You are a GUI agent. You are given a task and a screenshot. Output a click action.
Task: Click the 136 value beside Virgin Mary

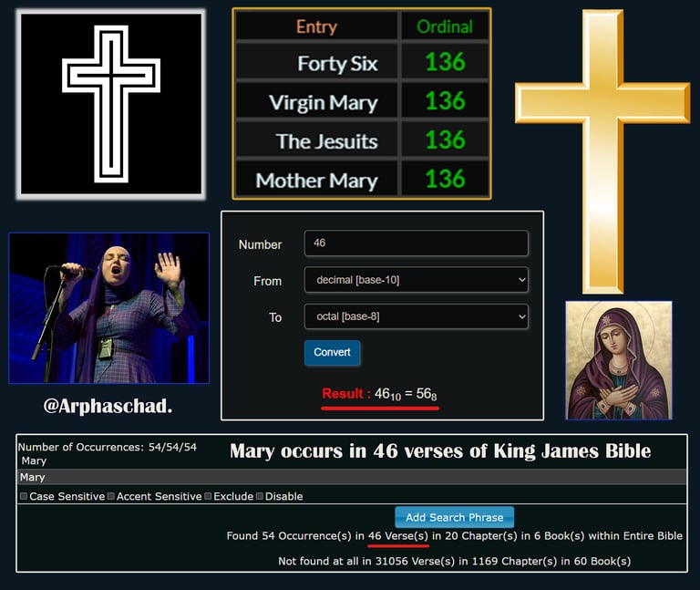445,101
